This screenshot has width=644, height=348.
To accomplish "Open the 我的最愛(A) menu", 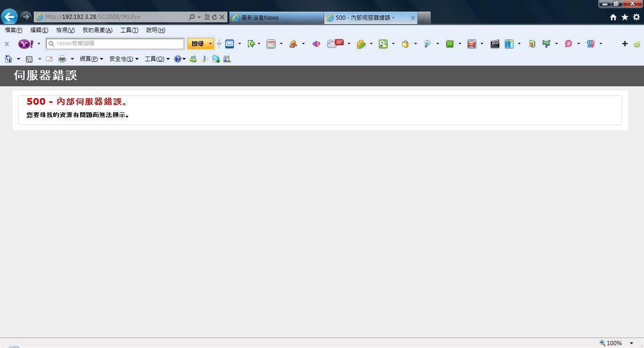I will (98, 30).
